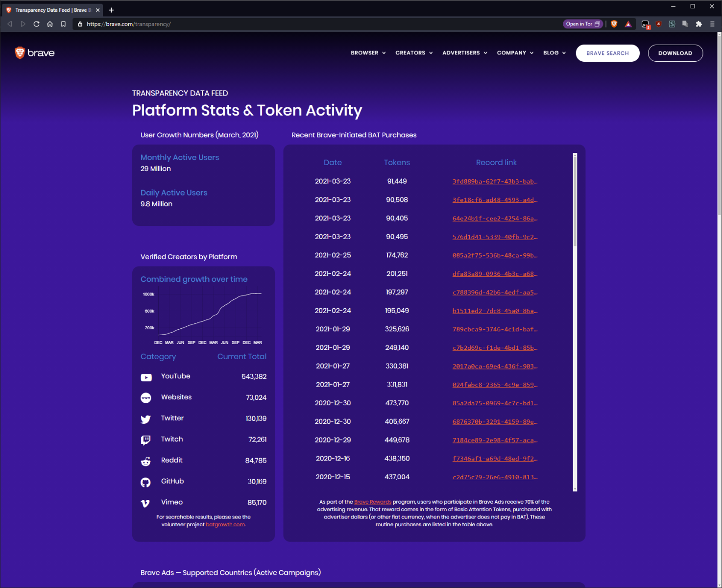Open record link b1511ed2-7dc8-45a0
The width and height of the screenshot is (722, 588).
tap(495, 311)
